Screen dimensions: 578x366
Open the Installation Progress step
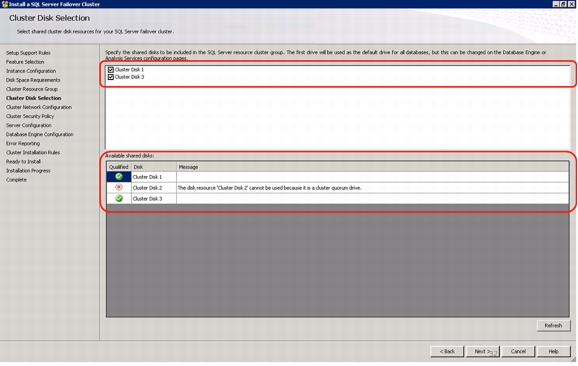pos(28,171)
